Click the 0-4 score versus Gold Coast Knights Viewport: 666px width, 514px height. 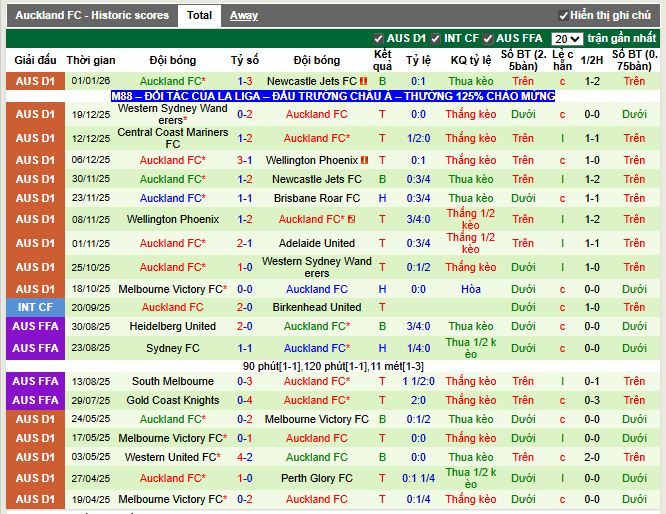(245, 400)
